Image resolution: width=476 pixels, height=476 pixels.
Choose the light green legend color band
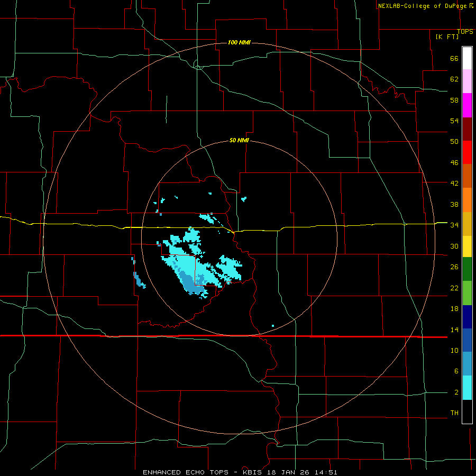[x=467, y=293]
